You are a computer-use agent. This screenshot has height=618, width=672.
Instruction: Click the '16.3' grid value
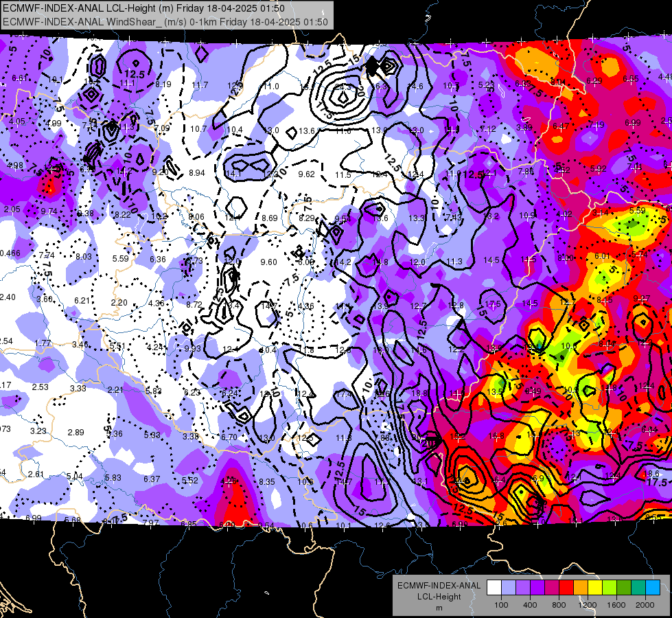click(x=380, y=87)
